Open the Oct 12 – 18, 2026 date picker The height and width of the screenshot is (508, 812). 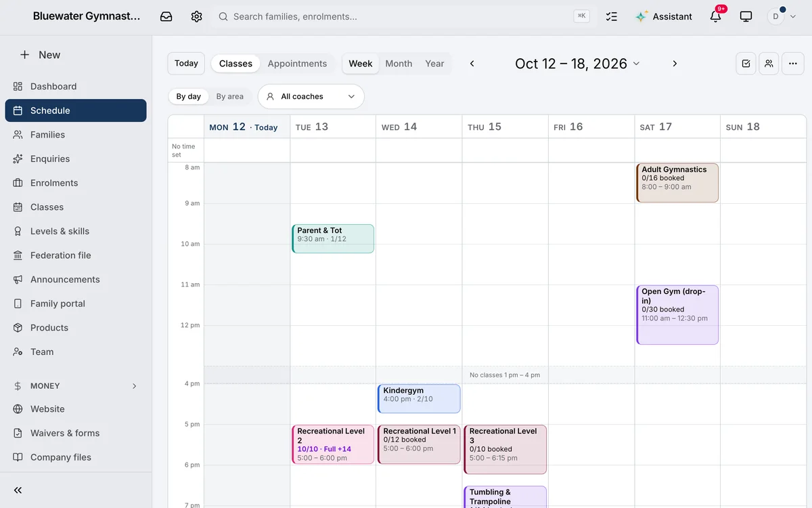point(577,64)
